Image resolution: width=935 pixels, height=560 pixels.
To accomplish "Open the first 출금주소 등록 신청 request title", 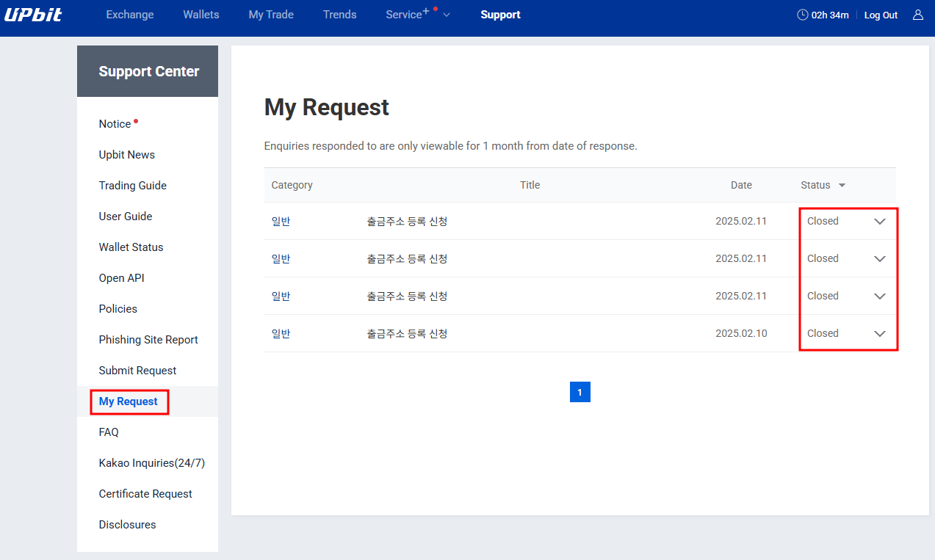I will 407,222.
